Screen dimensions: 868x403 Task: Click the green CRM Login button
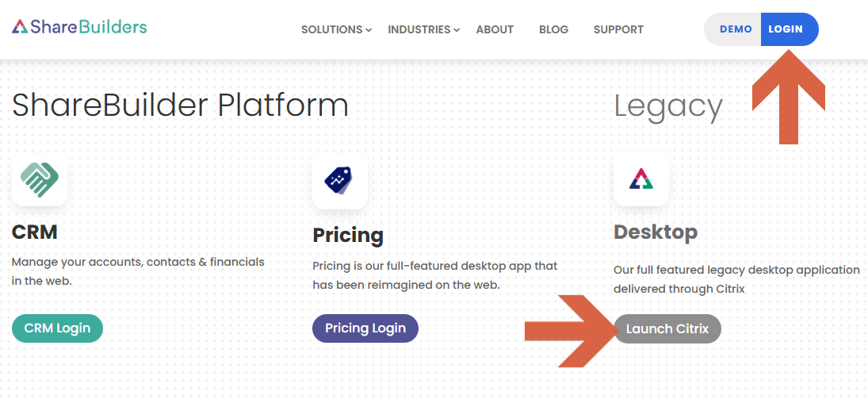point(57,328)
